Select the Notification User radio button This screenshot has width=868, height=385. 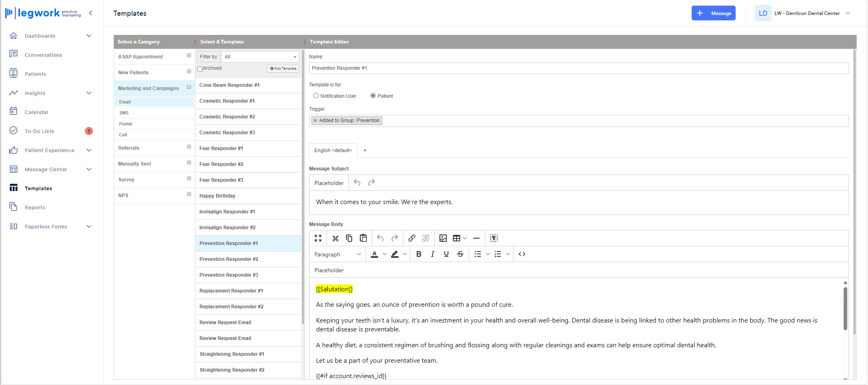pyautogui.click(x=316, y=96)
